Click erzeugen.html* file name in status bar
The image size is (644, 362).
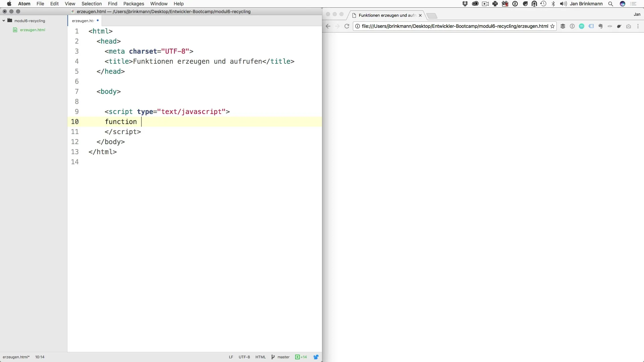click(16, 357)
